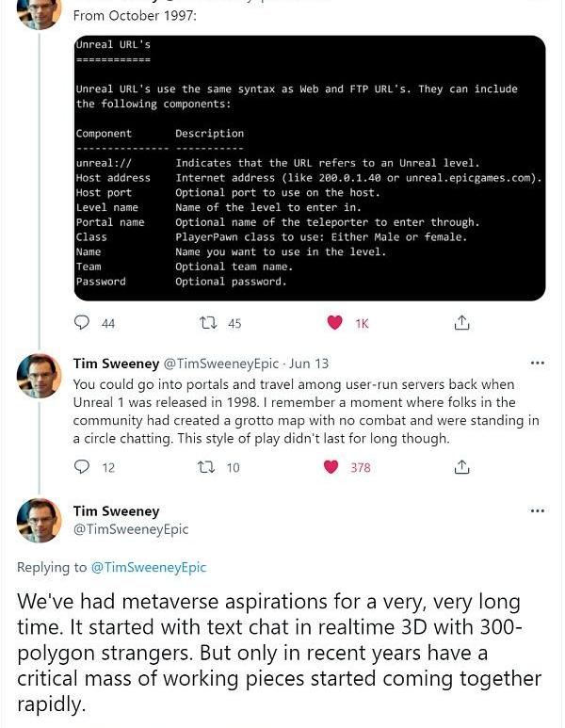565x728 pixels.
Task: Open more options on the Jun 13 tweet
Action: pyautogui.click(x=538, y=363)
